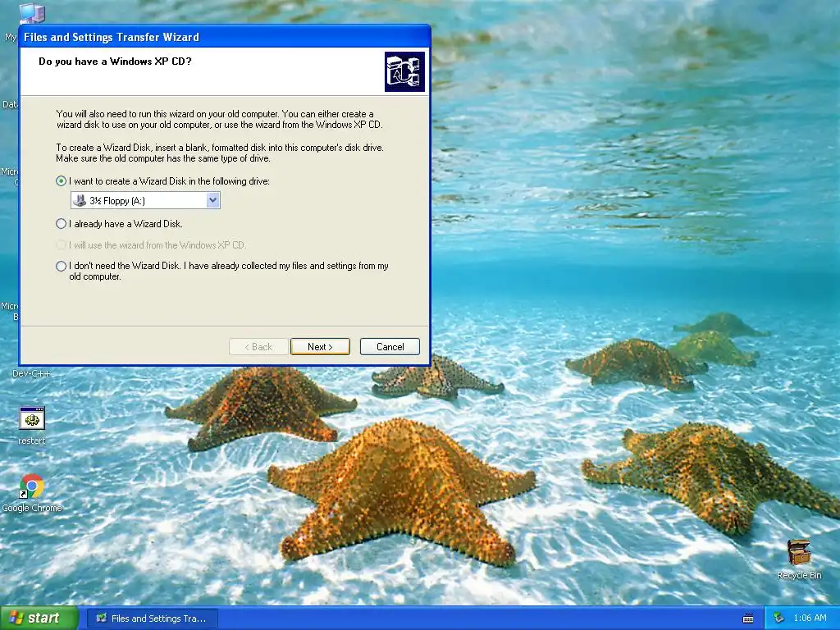Click the on-screen keyboard tray icon
The image size is (840, 630).
pyautogui.click(x=748, y=619)
